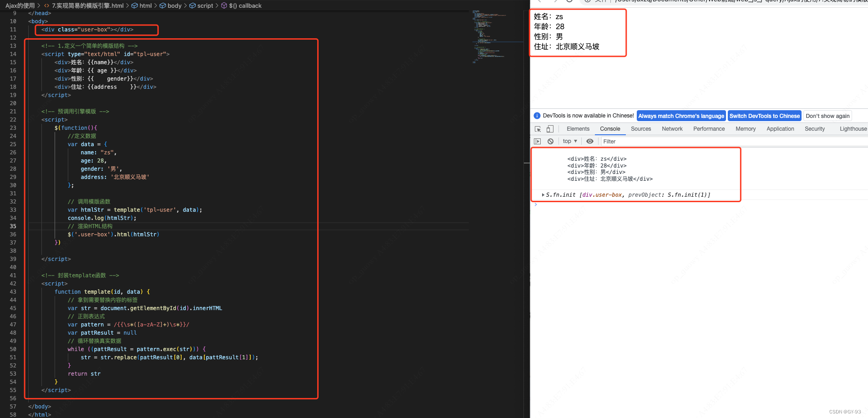Switch to the Elements tab
This screenshot has height=418, width=868.
578,129
